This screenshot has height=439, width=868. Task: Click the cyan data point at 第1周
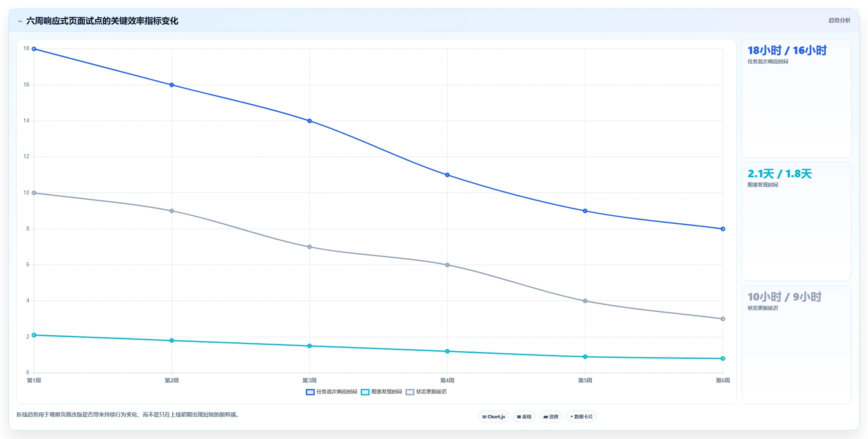pos(34,335)
